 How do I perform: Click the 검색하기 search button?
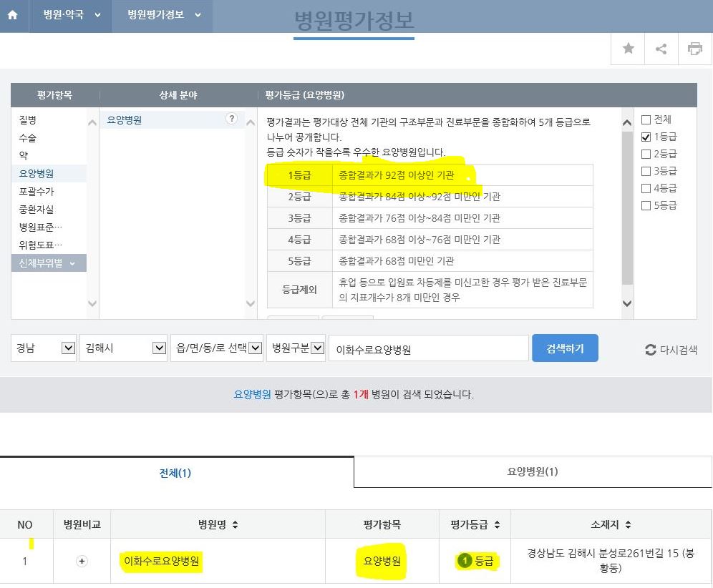(x=565, y=348)
